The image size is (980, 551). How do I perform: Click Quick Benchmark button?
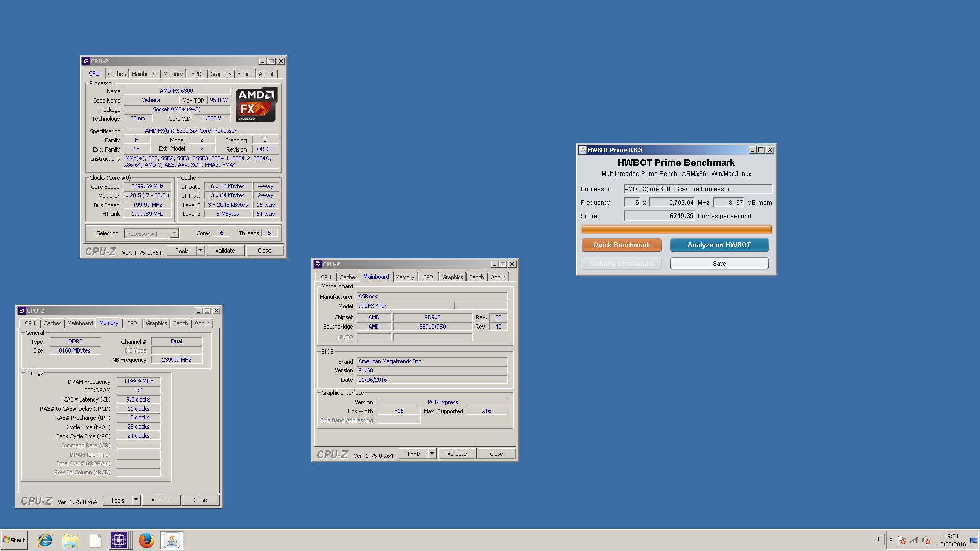(x=622, y=245)
